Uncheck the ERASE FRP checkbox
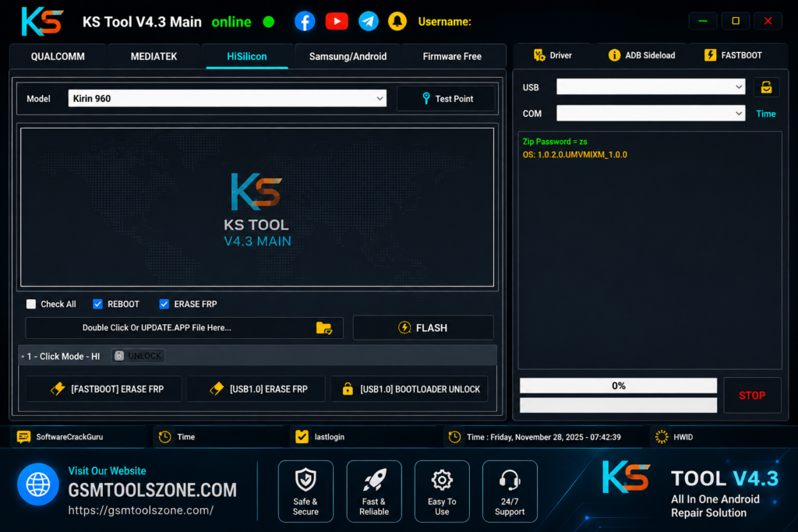Screen dimensions: 798x532 (164, 304)
